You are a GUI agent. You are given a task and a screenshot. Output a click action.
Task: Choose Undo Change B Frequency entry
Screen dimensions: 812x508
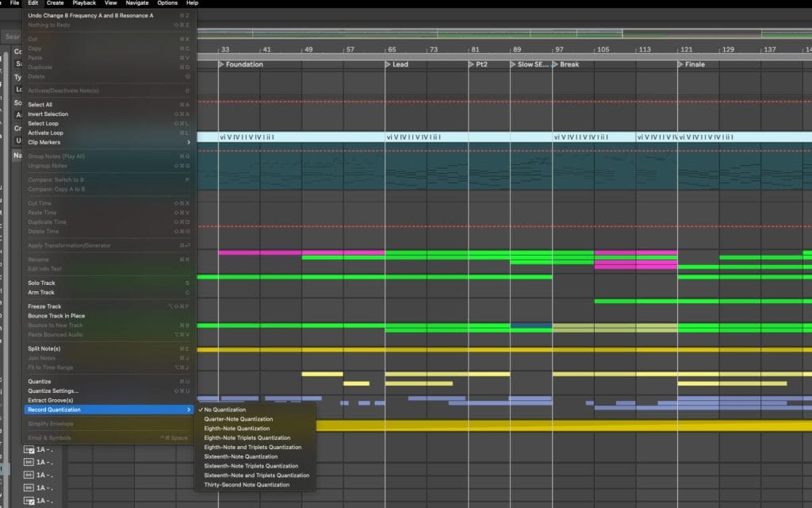pos(90,15)
